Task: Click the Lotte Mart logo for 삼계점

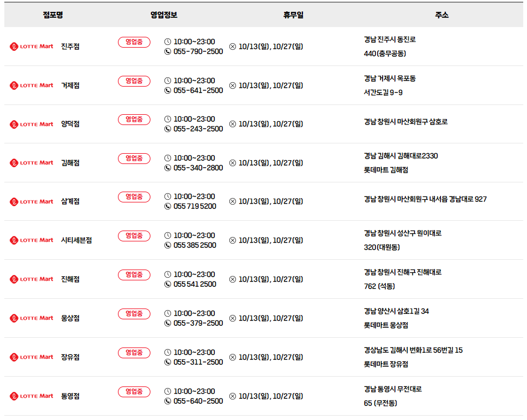Action: click(x=31, y=202)
